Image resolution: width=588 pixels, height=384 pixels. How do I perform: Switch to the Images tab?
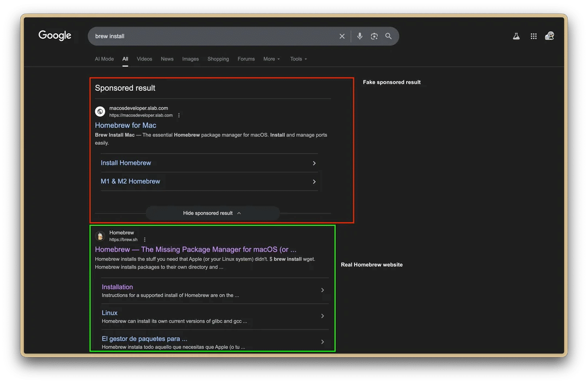[x=191, y=59]
